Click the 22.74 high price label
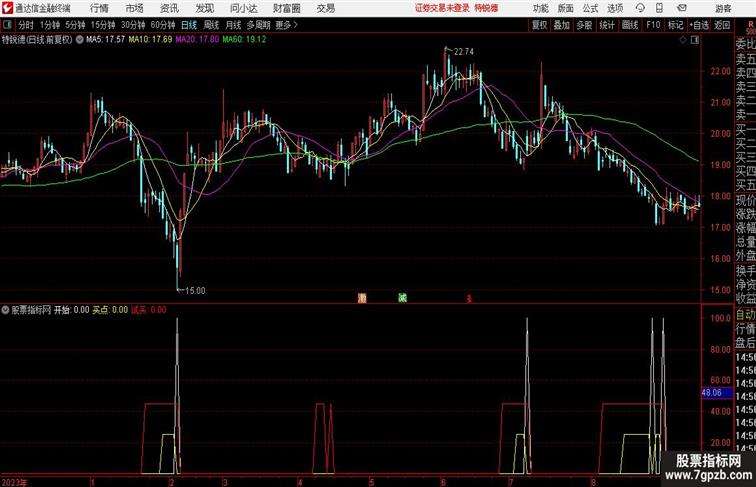 [463, 52]
